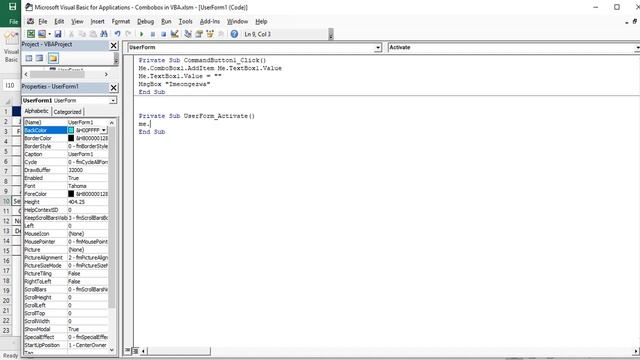Click the Procedure View button at code window bottom
Screen dimensions: 640x360
click(128, 350)
